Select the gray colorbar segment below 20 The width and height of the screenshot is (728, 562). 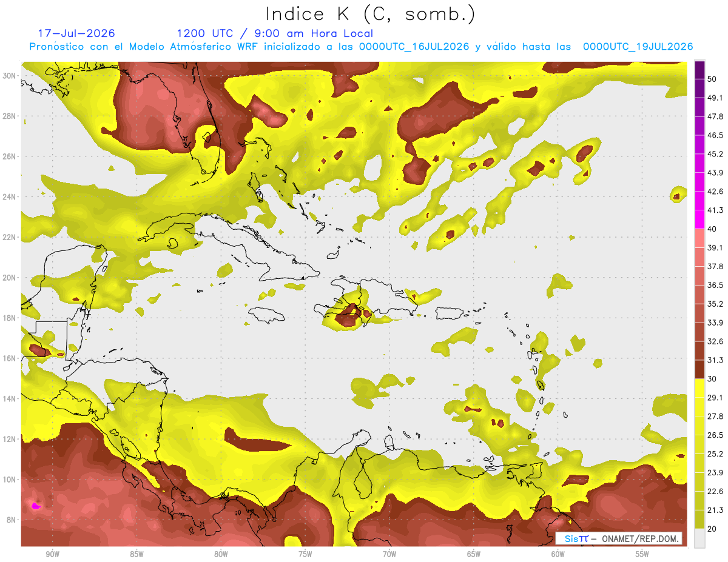(x=699, y=538)
